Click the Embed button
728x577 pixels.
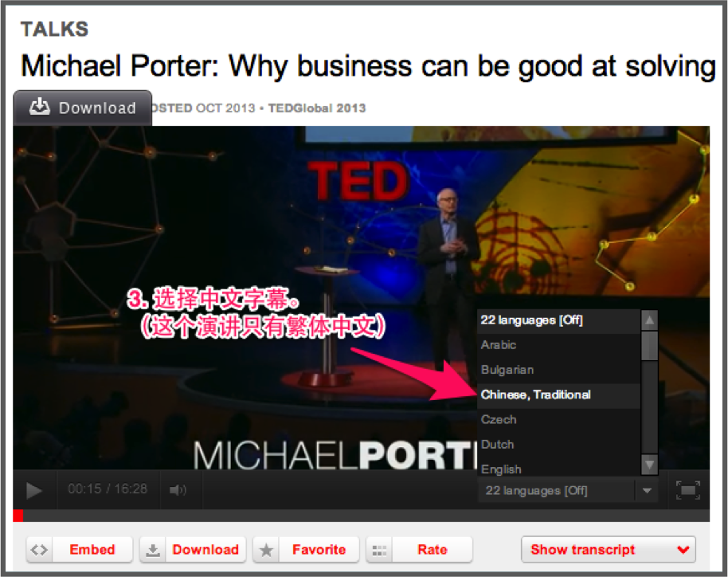[80, 550]
